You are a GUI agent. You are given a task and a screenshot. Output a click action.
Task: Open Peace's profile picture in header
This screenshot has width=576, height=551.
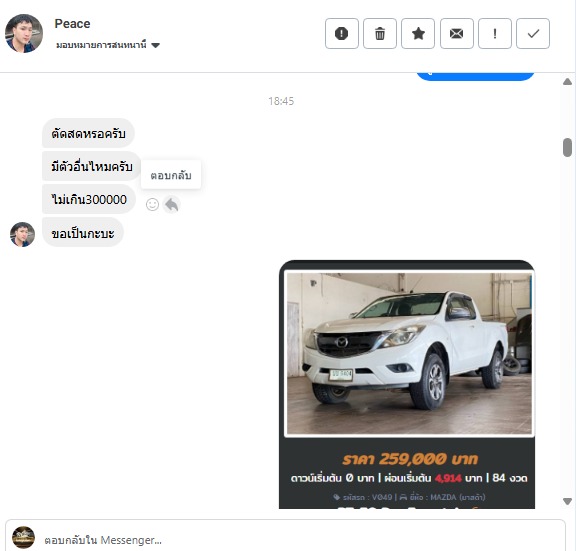click(24, 33)
